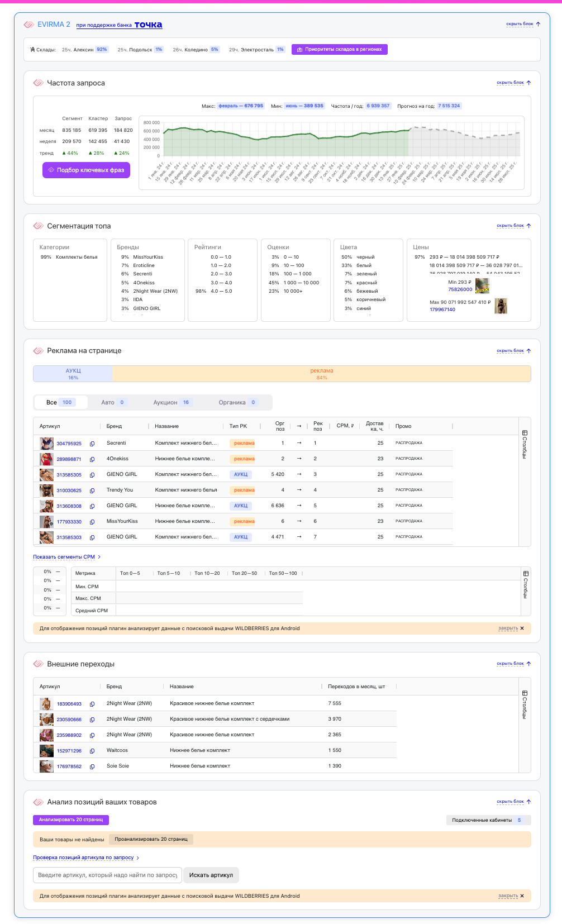Hide the Частота запроса block
Image resolution: width=562 pixels, height=924 pixels.
(513, 83)
